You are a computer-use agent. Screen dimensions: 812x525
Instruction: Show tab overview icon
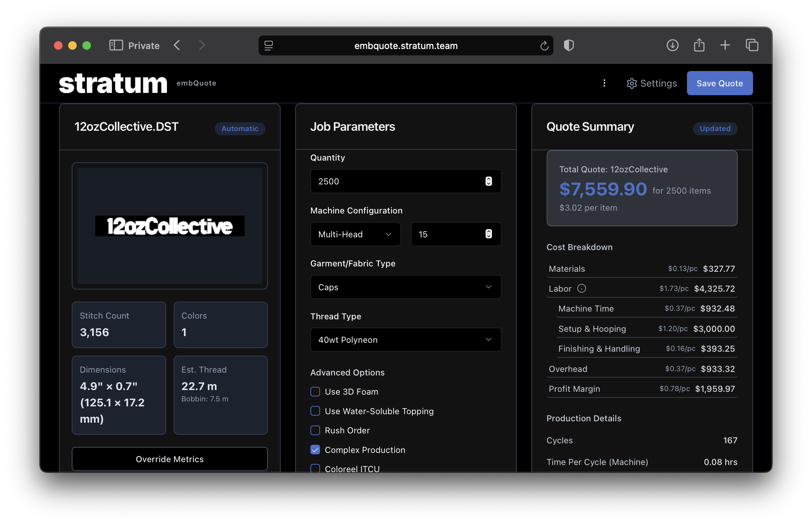752,45
